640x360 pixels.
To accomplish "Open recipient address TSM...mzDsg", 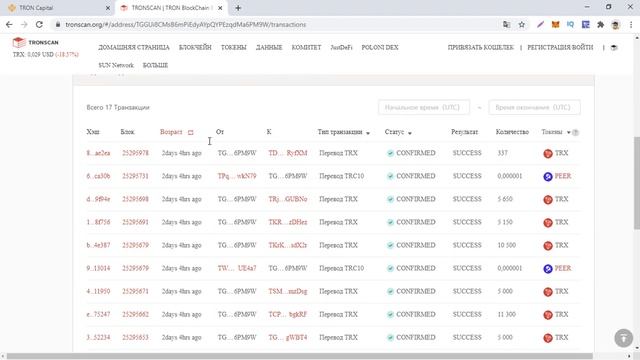I will (x=288, y=291).
